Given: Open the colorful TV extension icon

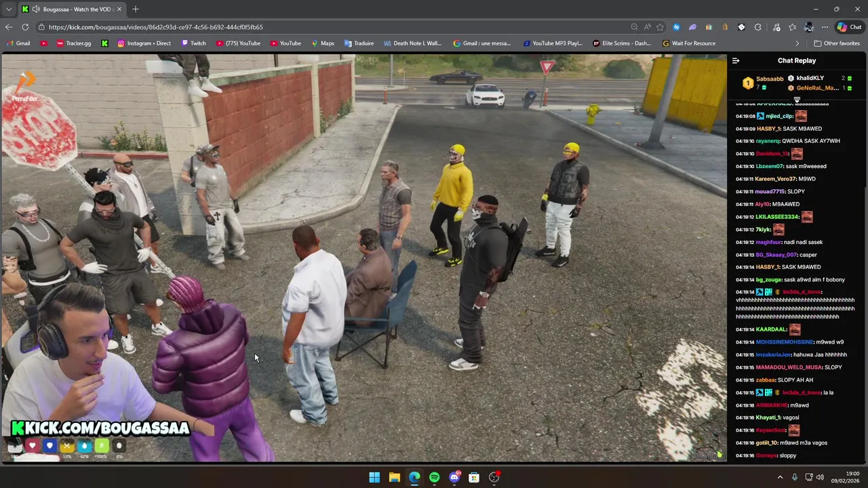Looking at the screenshot, I should [x=709, y=27].
